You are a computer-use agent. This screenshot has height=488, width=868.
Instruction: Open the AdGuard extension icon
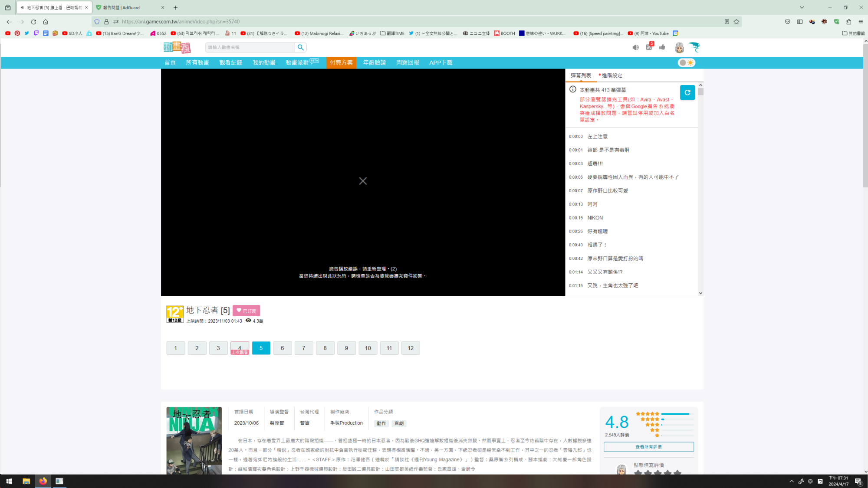click(x=836, y=22)
